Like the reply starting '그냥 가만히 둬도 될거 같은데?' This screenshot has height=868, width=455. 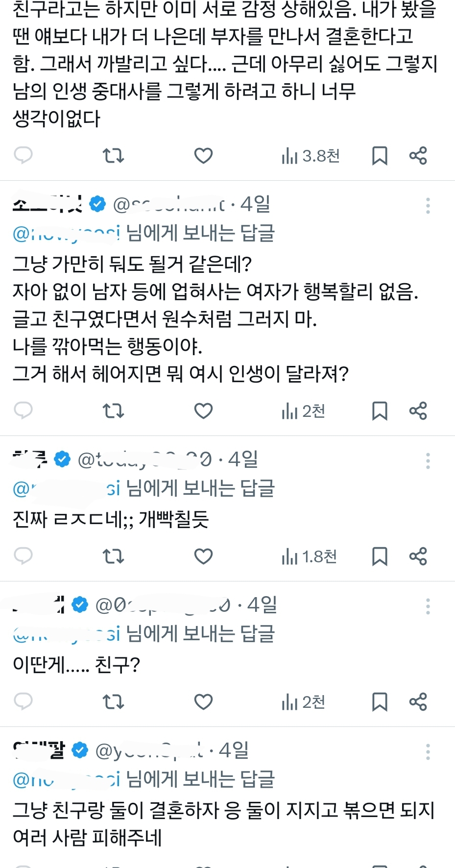click(203, 411)
